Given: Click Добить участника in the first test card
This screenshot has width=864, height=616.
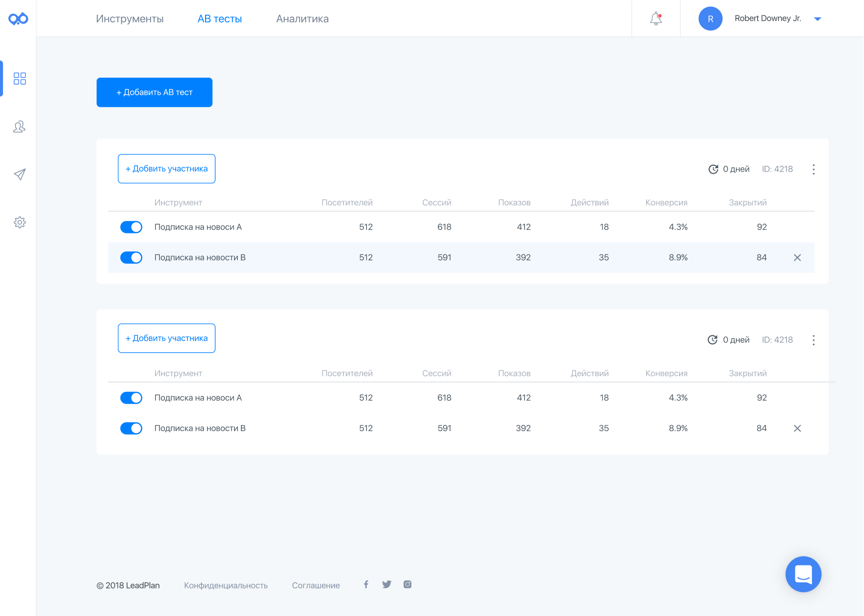Looking at the screenshot, I should pyautogui.click(x=167, y=169).
